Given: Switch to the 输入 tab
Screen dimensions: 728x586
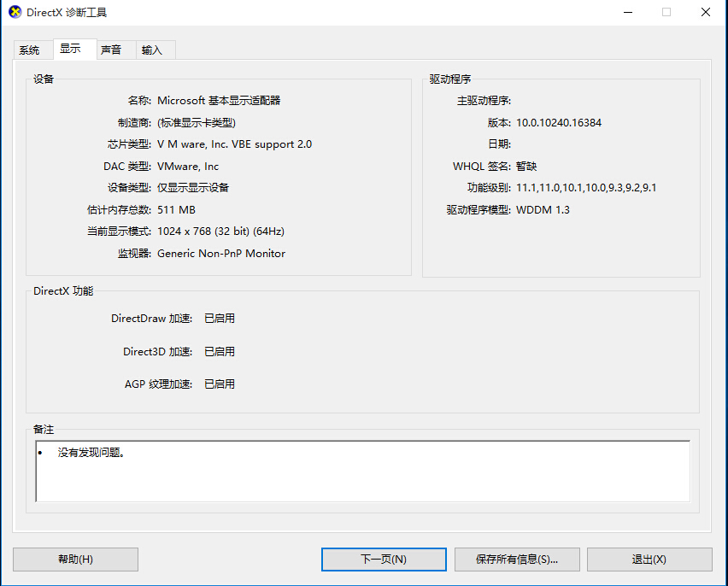Looking at the screenshot, I should [151, 50].
